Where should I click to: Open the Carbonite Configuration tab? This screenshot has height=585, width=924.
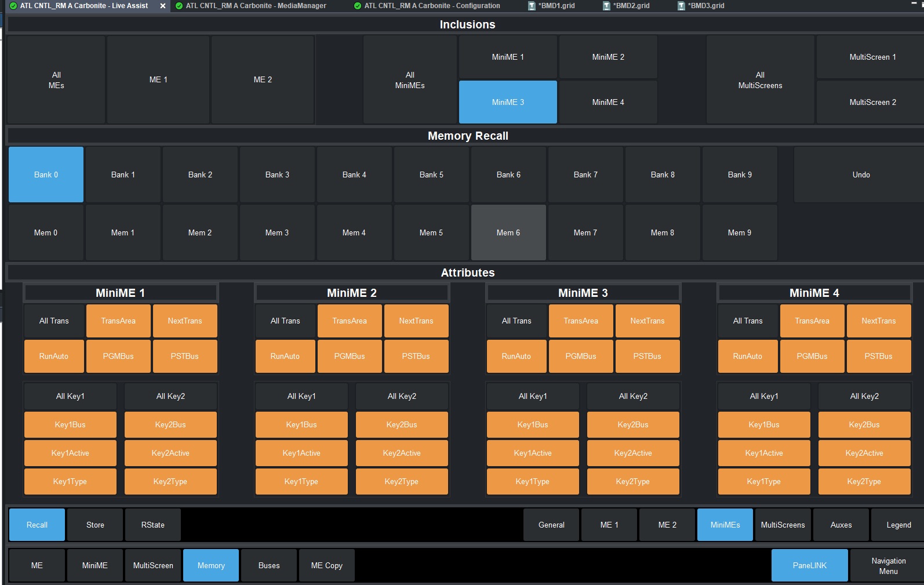(x=431, y=6)
